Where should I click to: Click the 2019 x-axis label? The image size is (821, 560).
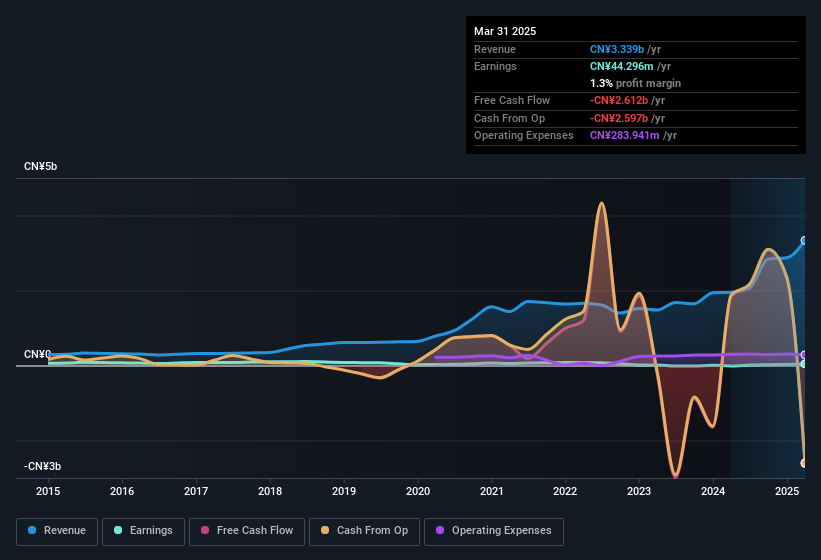344,491
